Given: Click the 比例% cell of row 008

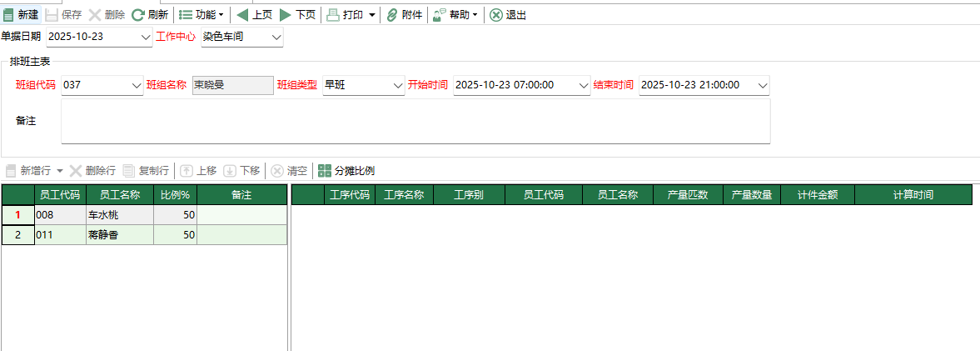Looking at the screenshot, I should pos(176,214).
